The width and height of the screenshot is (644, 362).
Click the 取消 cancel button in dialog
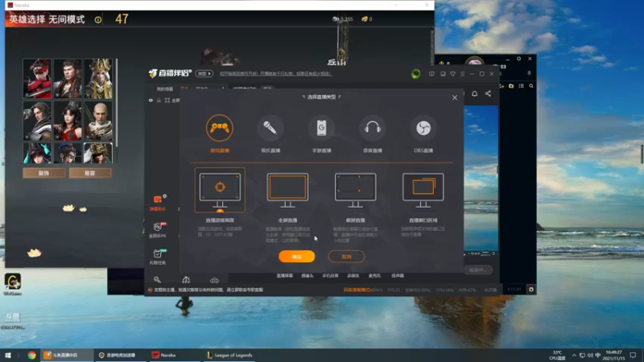coord(346,257)
